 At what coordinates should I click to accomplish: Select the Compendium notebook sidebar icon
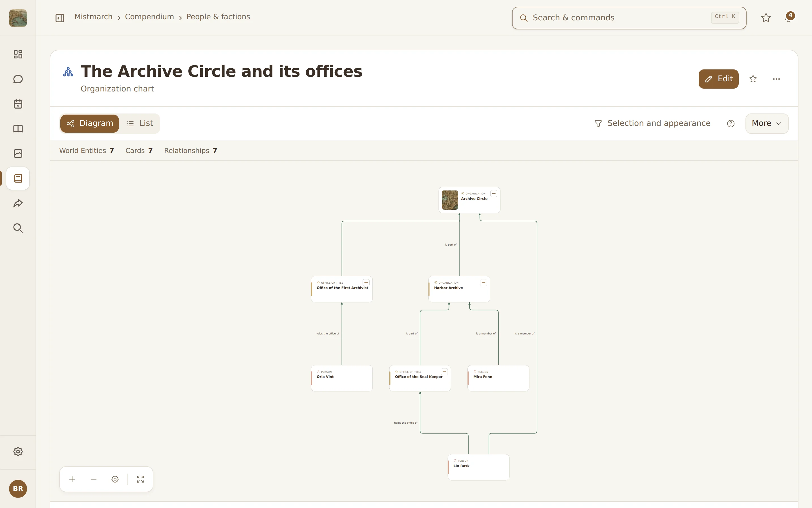pyautogui.click(x=18, y=178)
